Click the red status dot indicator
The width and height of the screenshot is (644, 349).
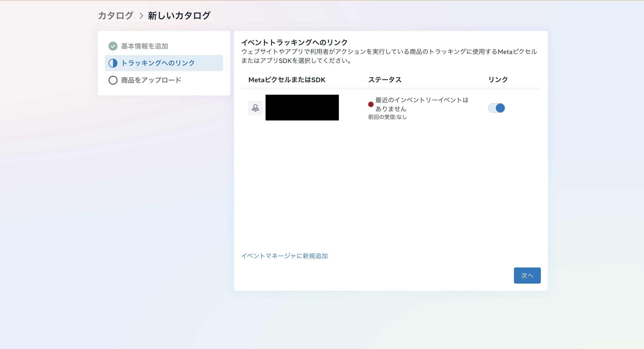(x=371, y=104)
